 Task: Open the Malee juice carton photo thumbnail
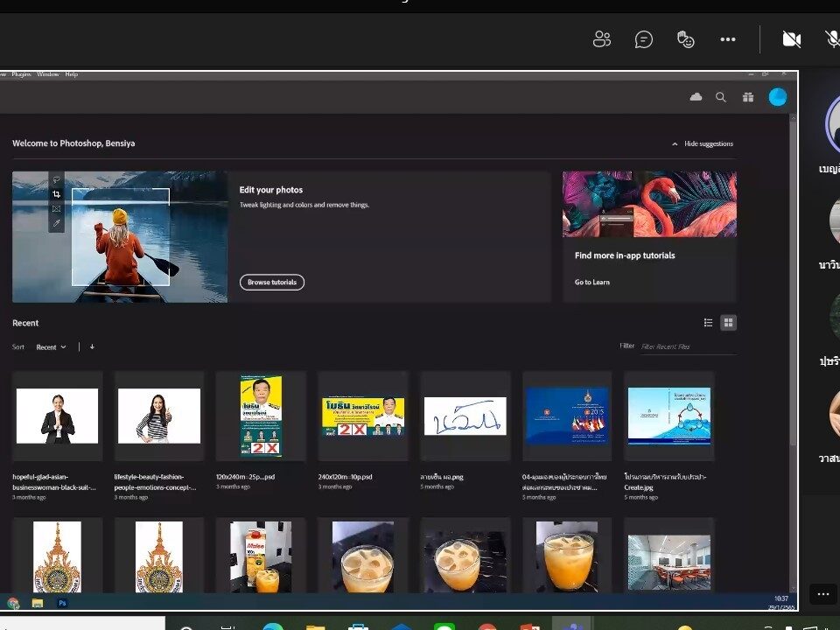point(261,556)
